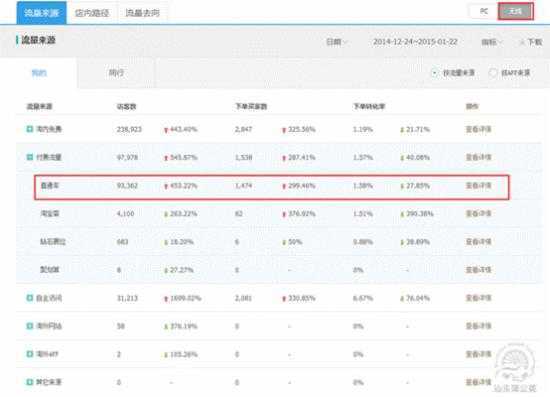Expand the 淘内免费 row plus icon
This screenshot has width=550, height=397.
click(30, 129)
